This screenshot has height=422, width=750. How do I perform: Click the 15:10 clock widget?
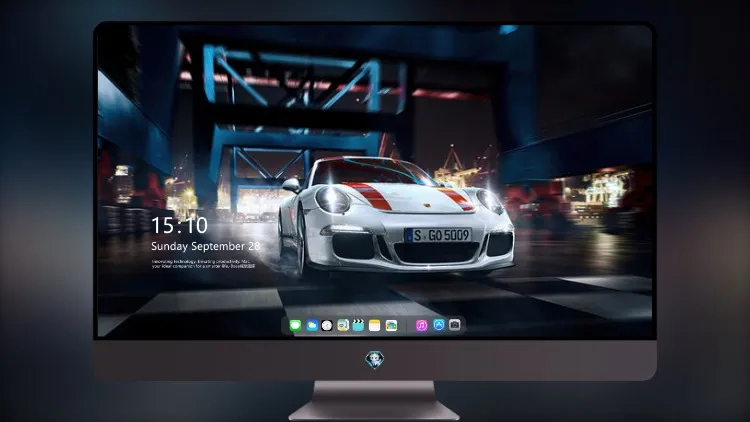(179, 225)
